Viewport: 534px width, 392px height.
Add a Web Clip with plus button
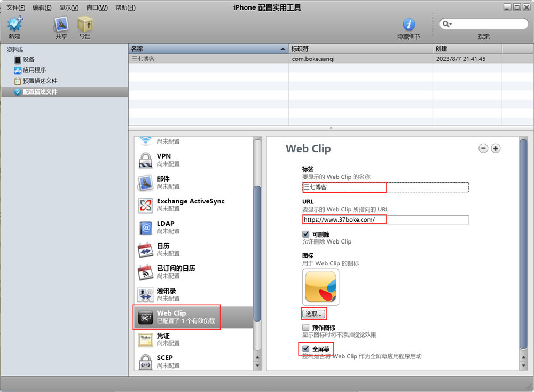[496, 148]
